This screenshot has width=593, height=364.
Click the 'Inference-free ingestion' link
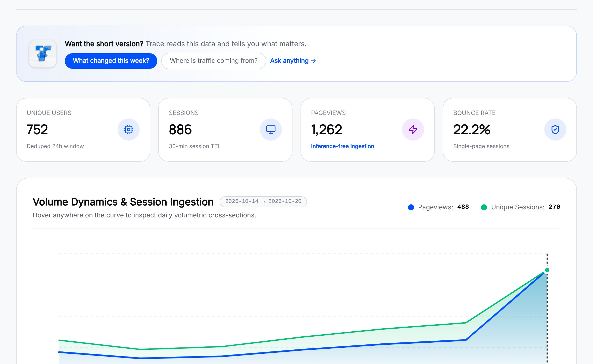[342, 146]
